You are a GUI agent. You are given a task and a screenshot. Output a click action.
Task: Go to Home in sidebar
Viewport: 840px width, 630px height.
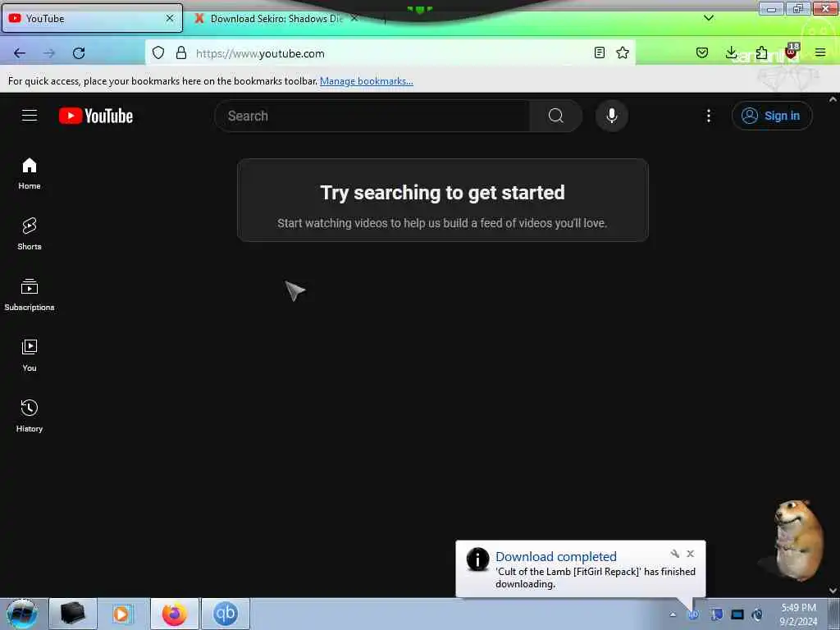pos(30,174)
